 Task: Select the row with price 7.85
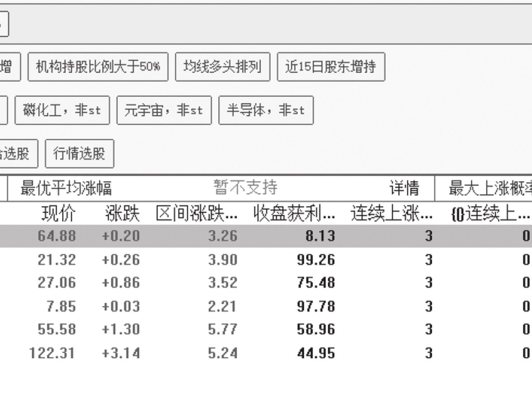tap(266, 306)
